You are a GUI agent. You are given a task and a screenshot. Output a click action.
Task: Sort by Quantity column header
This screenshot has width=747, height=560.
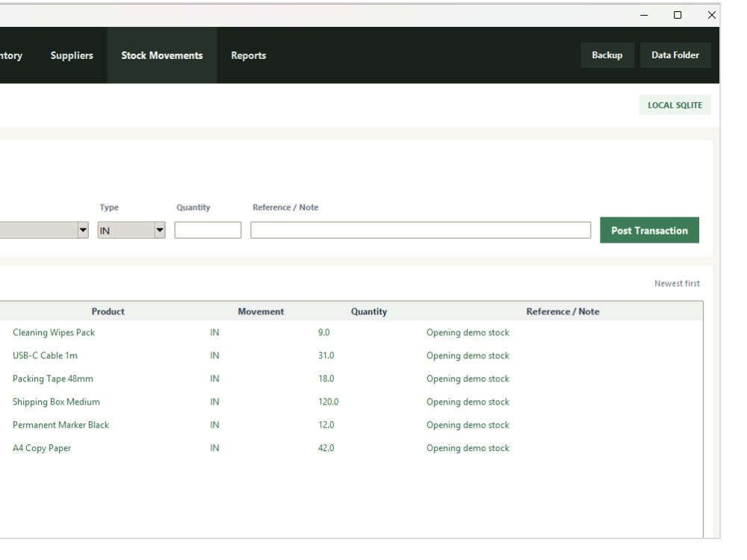(x=369, y=311)
